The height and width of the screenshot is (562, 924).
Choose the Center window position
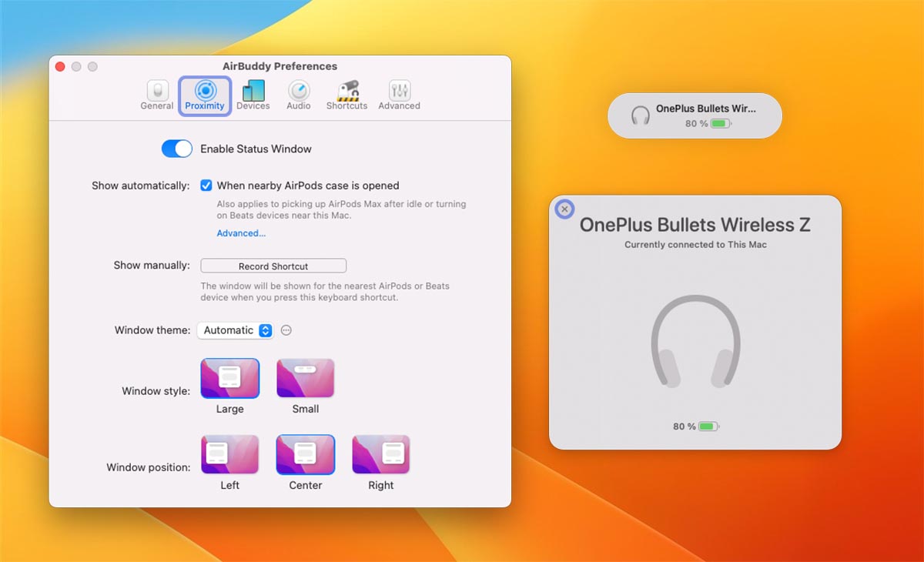point(306,454)
